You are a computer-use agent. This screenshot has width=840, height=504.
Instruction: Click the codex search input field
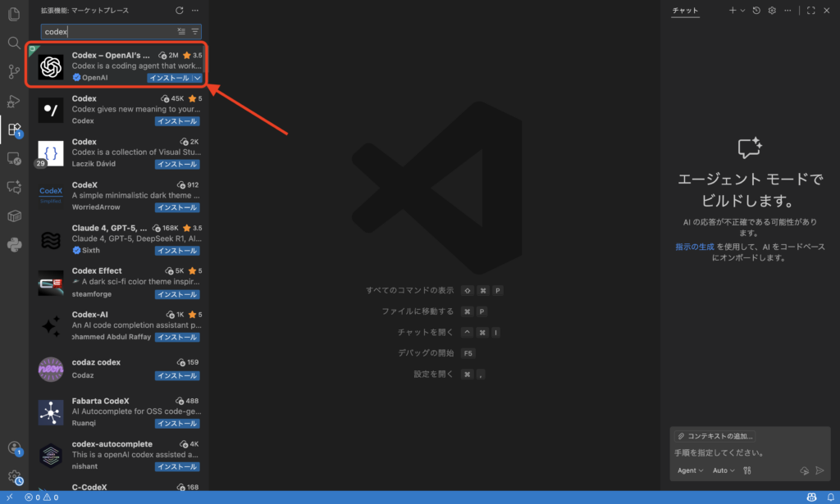point(107,31)
